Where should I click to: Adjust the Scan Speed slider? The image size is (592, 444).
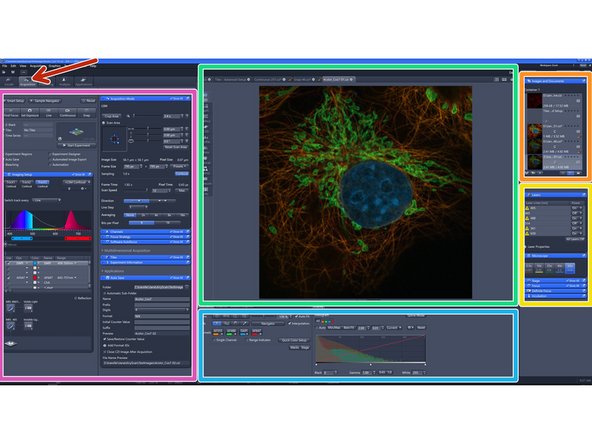point(136,191)
